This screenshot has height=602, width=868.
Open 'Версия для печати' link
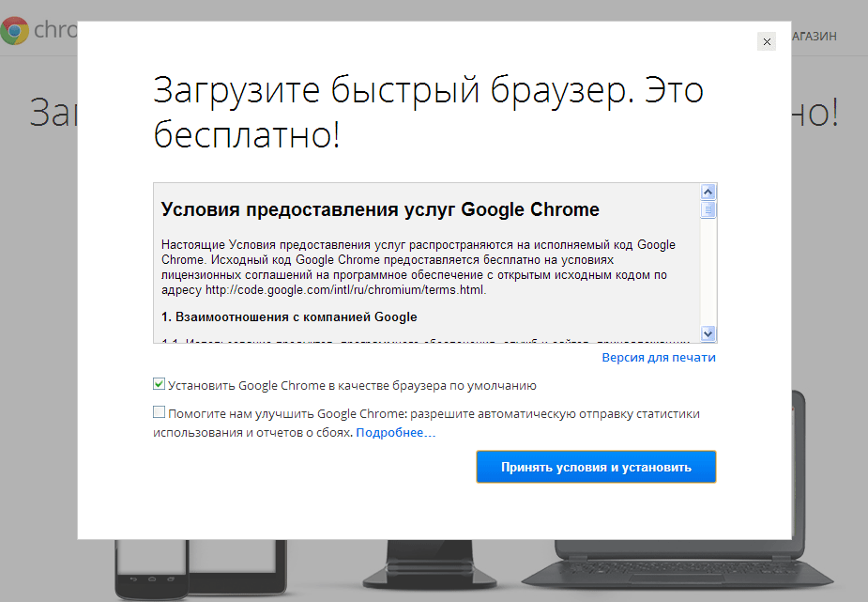point(659,358)
